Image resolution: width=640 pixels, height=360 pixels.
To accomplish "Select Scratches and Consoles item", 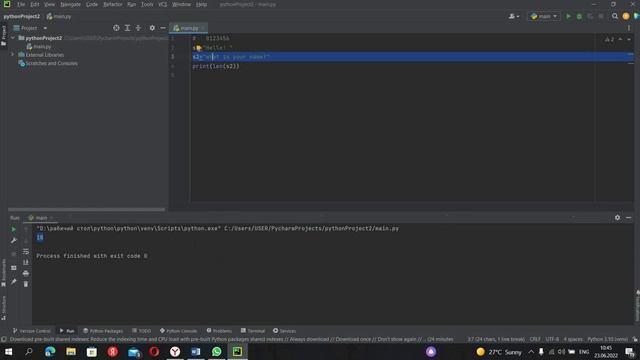I will point(48,63).
